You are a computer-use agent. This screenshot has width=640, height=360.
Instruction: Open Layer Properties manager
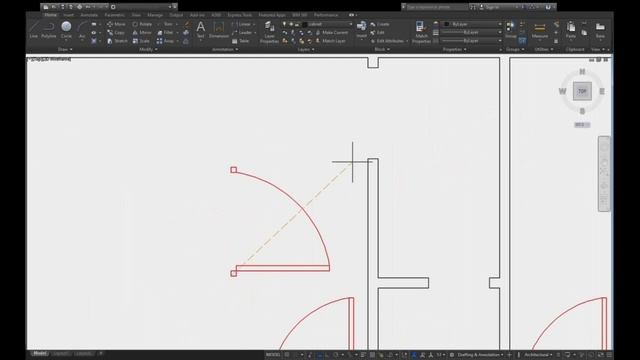269,32
